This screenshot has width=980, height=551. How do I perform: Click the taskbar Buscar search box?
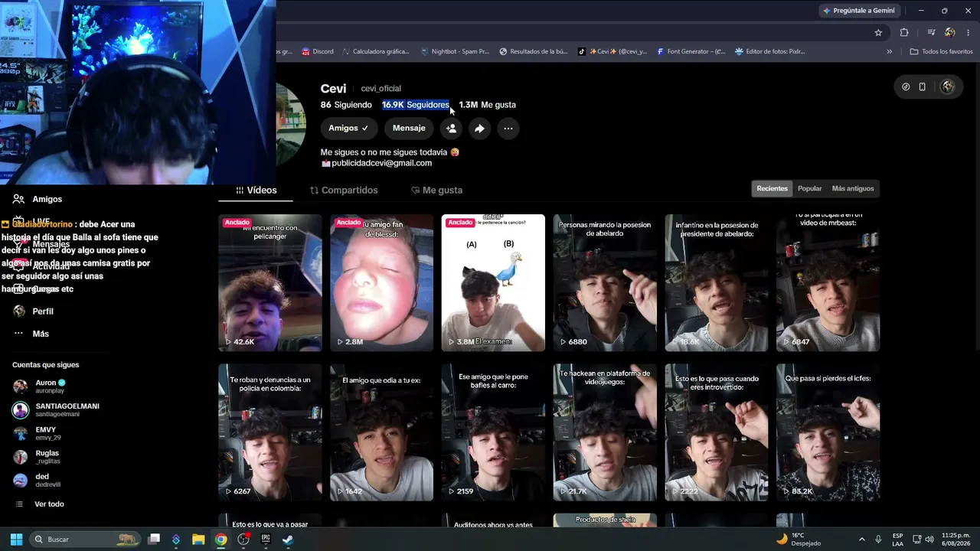(x=85, y=540)
